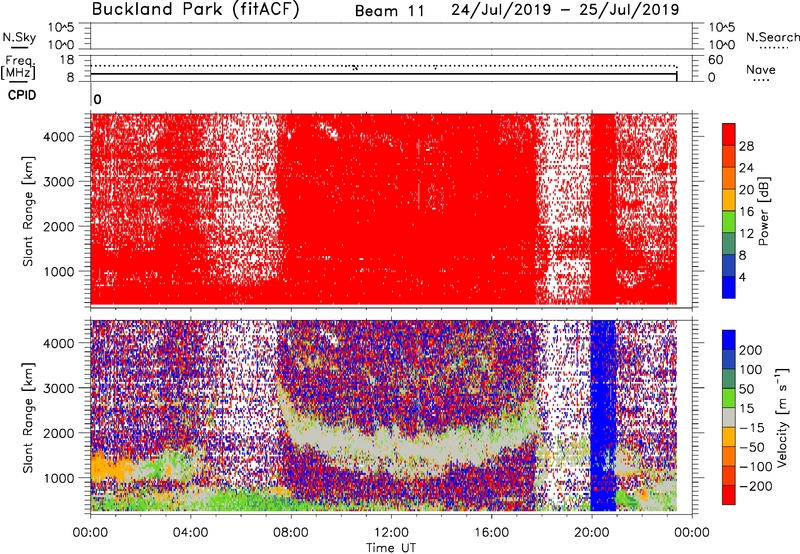
Task: Pick the green 12-16 dB Power swatch
Action: [x=729, y=221]
